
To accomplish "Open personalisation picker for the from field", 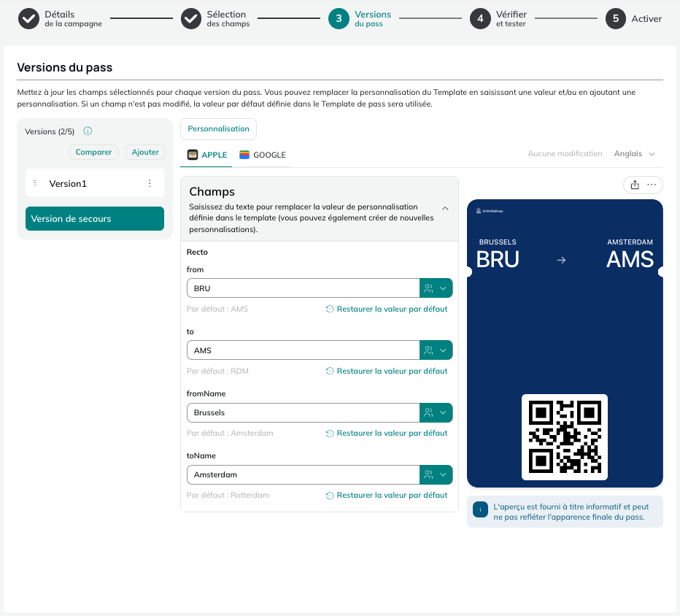I will pyautogui.click(x=428, y=288).
